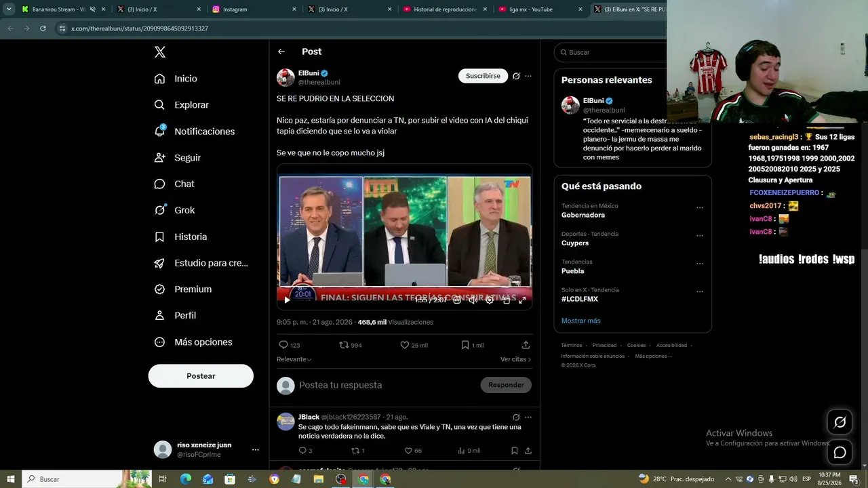The image size is (868, 488).
Task: Open options for Cuypers trend
Action: coord(700,236)
